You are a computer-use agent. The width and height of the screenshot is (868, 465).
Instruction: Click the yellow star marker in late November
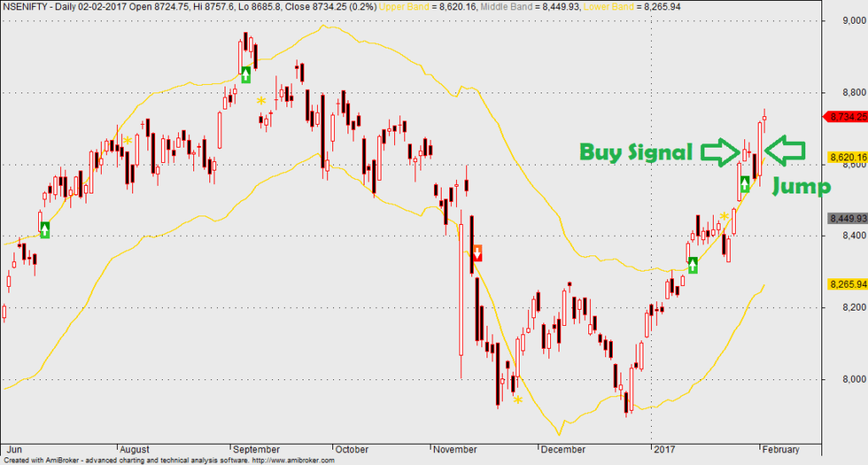518,400
